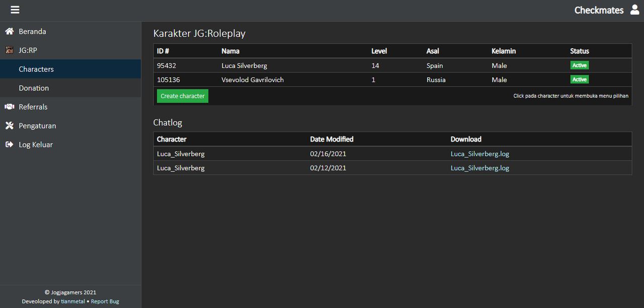This screenshot has height=308, width=644.
Task: Click the 02/12/2021 date cell
Action: tap(328, 168)
